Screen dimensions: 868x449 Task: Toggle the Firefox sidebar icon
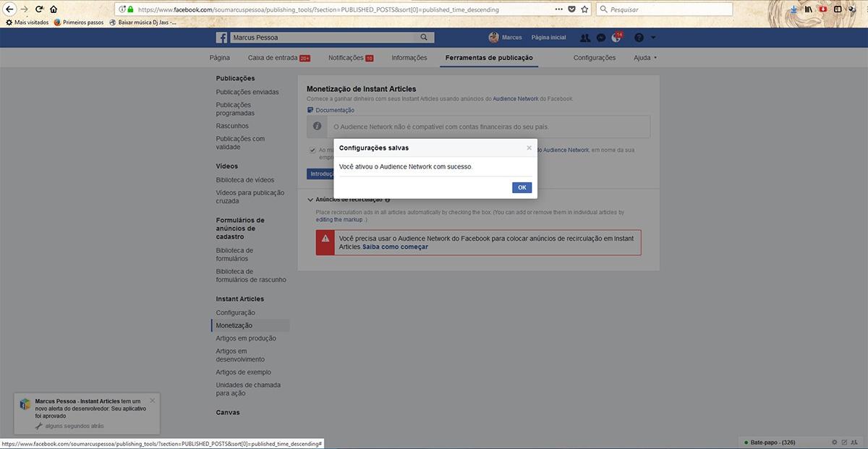pos(838,9)
